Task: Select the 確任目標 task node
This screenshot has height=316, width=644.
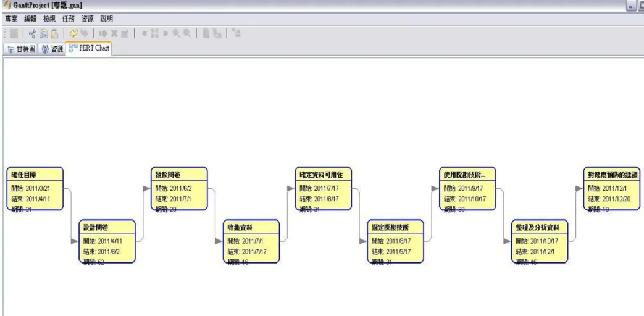Action: [x=35, y=189]
